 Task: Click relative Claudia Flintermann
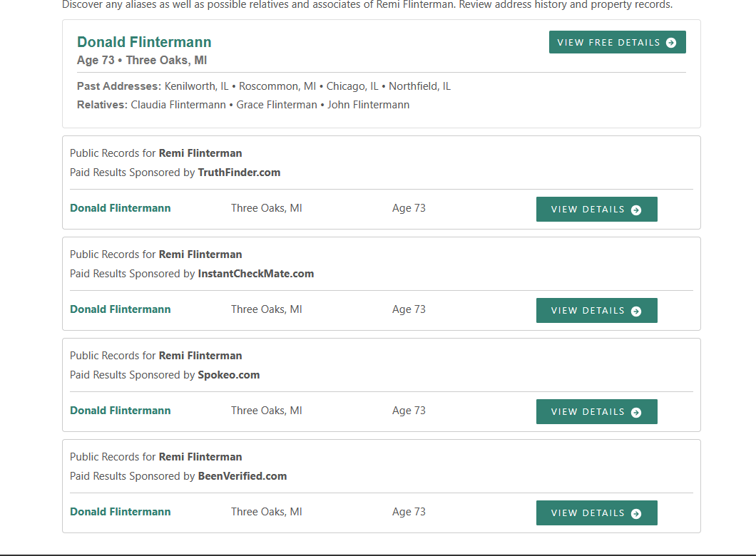pyautogui.click(x=178, y=105)
